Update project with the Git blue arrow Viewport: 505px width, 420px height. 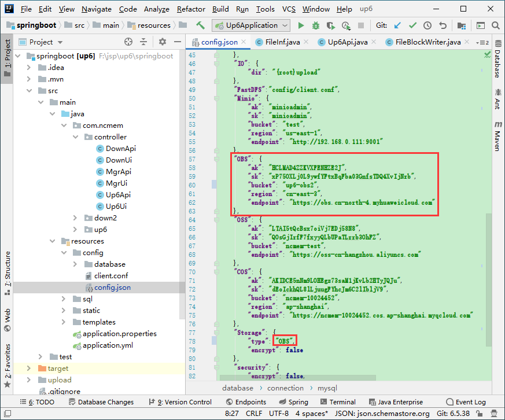coord(398,25)
